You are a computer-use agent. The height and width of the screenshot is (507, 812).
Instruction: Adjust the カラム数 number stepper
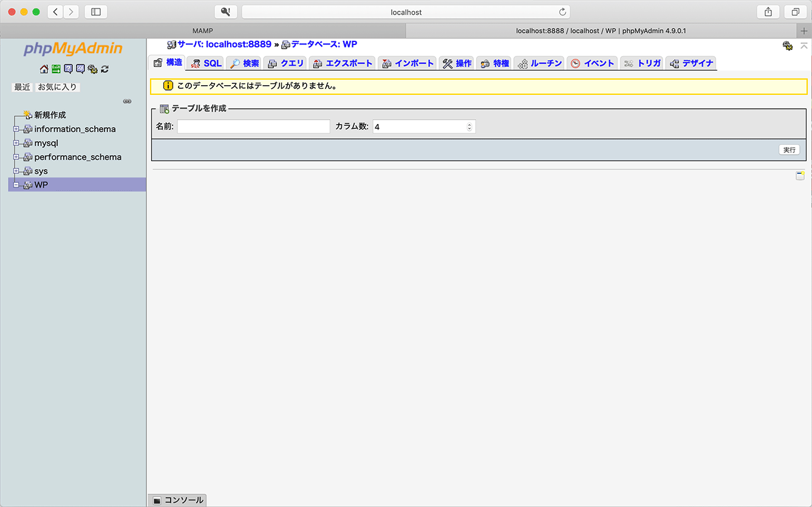point(469,126)
